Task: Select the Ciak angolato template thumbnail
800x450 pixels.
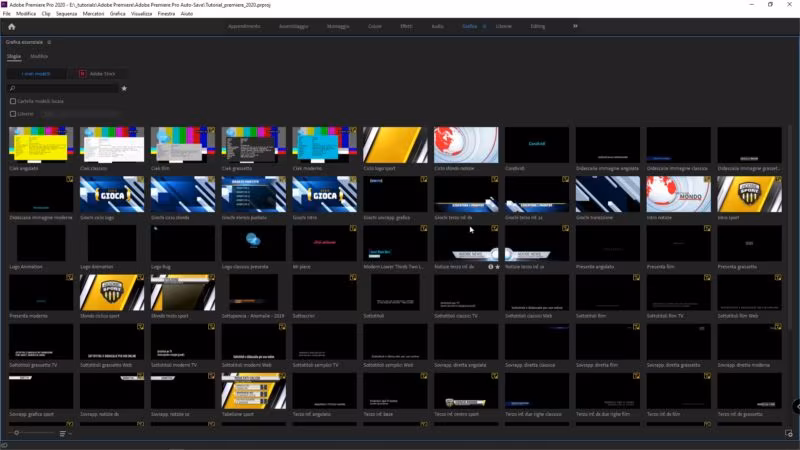Action: [41, 145]
